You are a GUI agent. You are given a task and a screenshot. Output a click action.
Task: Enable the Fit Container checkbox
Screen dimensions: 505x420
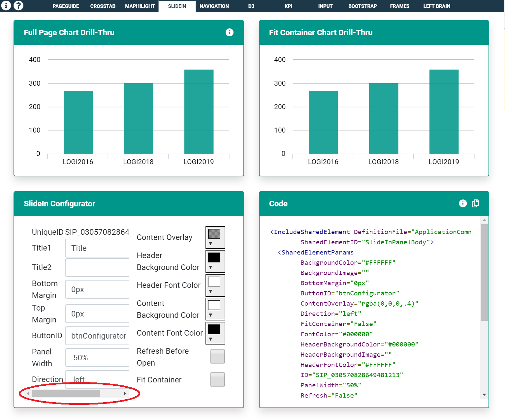(x=218, y=379)
